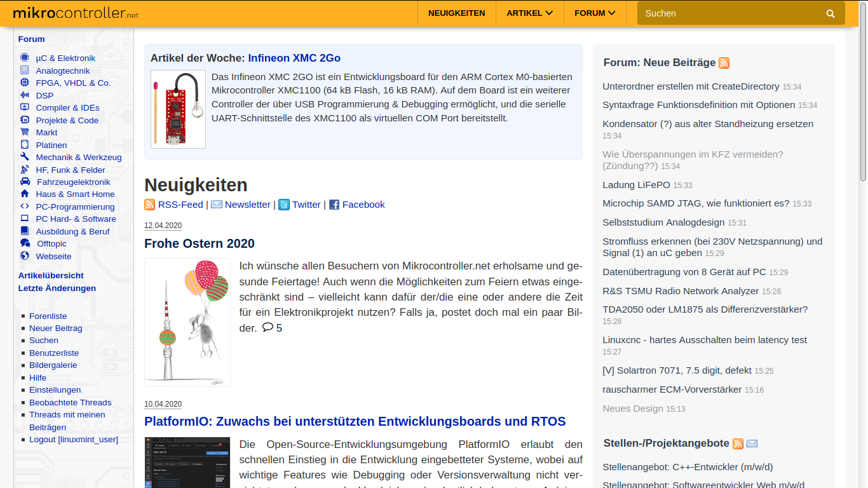Viewport: 868px width, 488px height.
Task: Click the XMC 2Go board thumbnail
Action: [178, 109]
